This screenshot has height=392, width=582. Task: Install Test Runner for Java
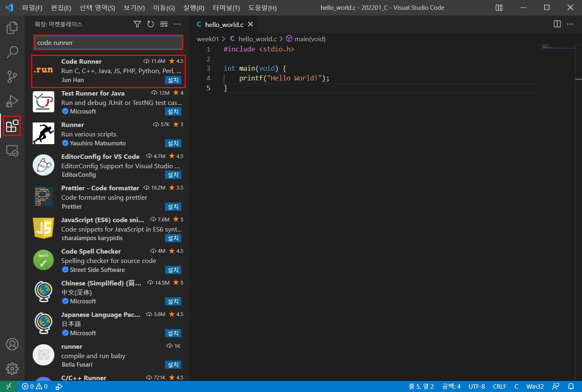pos(173,111)
